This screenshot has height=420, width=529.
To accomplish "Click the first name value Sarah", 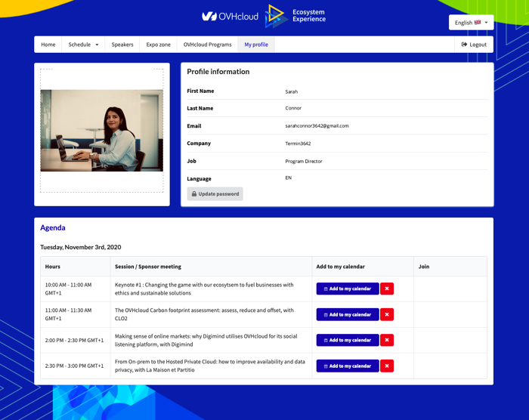I will coord(292,91).
